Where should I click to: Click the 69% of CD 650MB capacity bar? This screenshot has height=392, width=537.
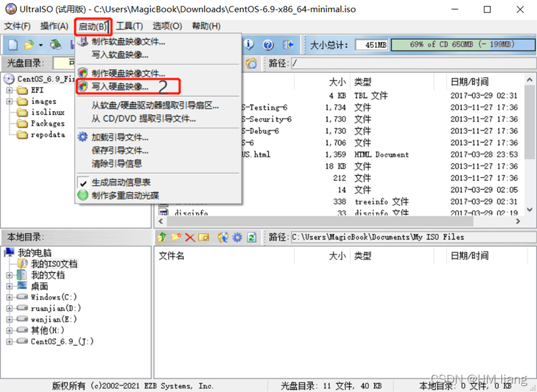click(x=463, y=45)
